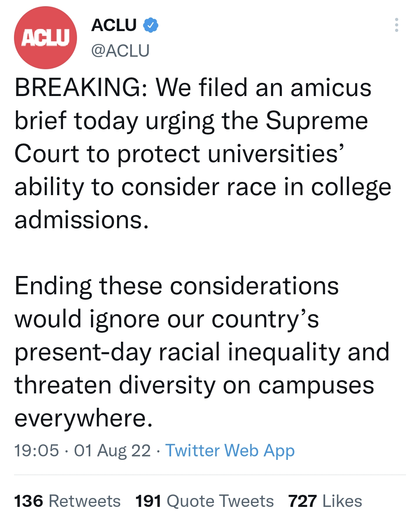View the 727 Likes list
420x524 pixels.
coord(325,501)
